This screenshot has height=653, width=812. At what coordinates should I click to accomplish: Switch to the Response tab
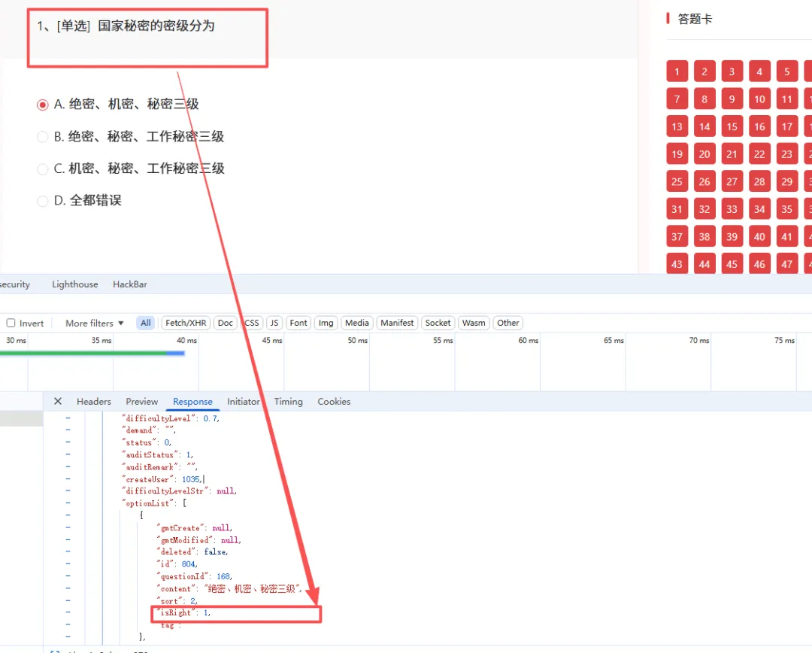[x=192, y=402]
